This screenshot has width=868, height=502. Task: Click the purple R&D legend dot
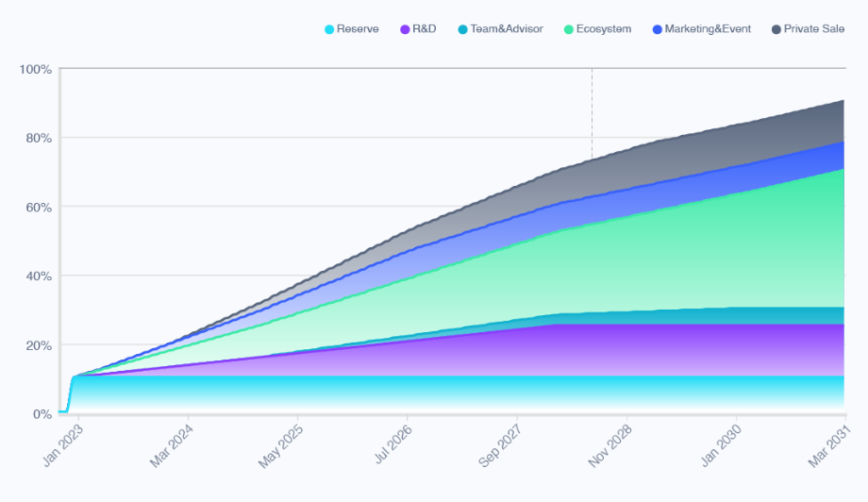[x=406, y=29]
